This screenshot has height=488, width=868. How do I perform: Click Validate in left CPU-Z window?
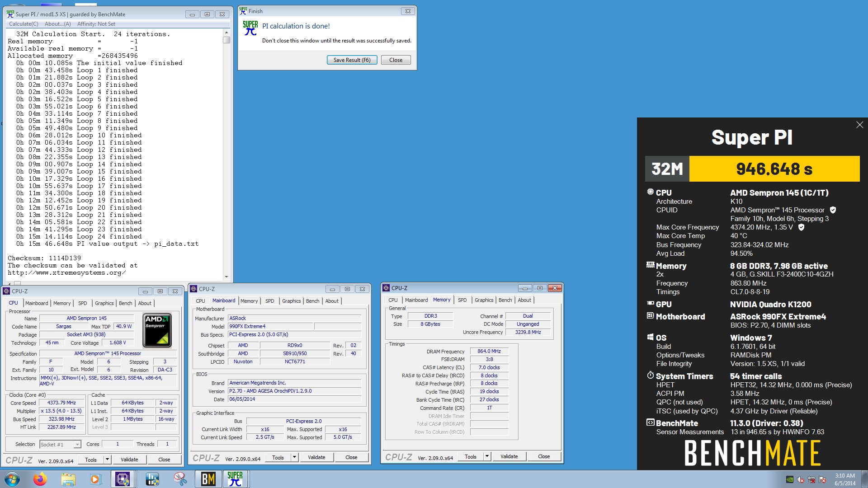pyautogui.click(x=129, y=460)
